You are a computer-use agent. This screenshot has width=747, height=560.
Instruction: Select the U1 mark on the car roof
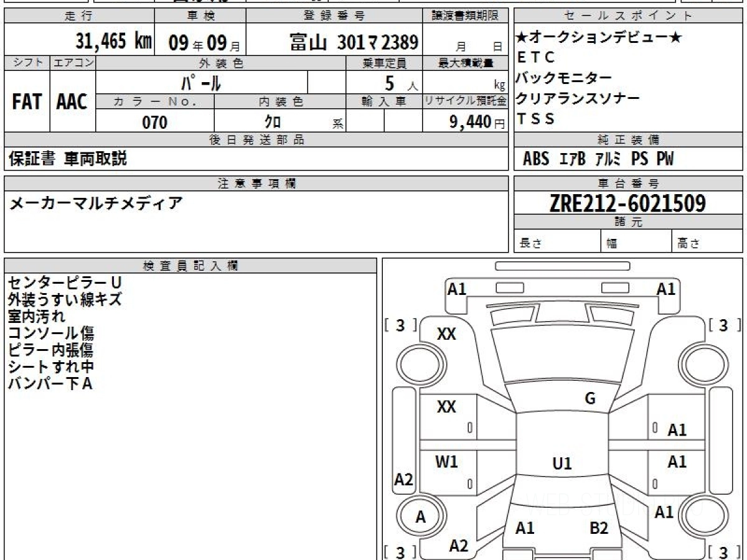tap(561, 464)
